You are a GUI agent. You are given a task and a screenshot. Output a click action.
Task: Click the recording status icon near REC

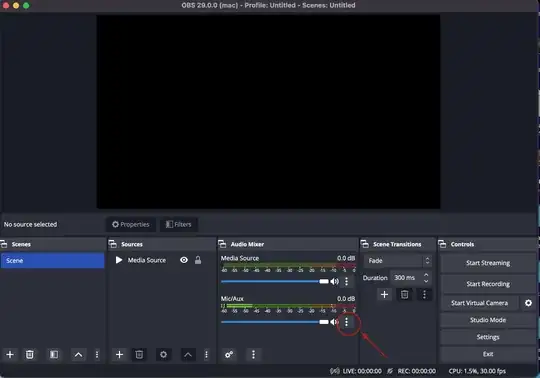390,371
